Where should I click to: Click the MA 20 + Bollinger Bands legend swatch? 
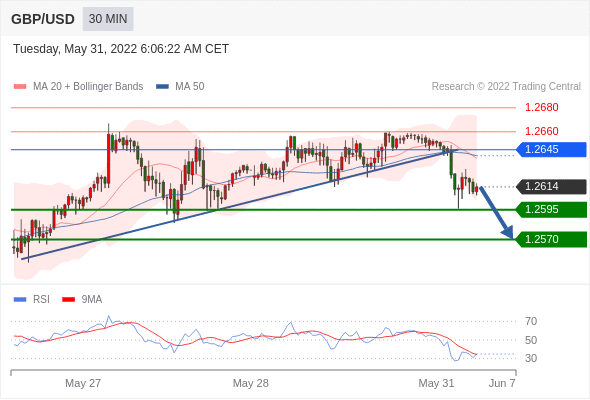click(20, 87)
